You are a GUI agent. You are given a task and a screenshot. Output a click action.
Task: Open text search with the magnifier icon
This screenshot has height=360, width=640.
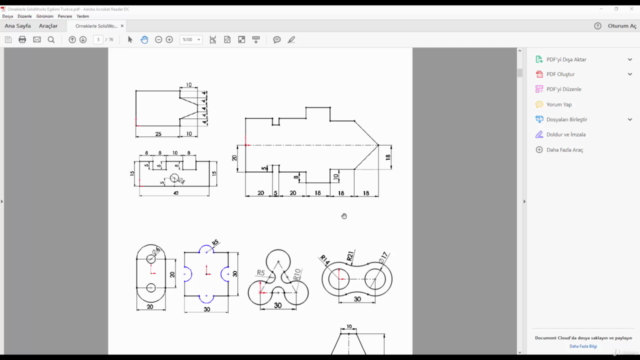coord(51,40)
